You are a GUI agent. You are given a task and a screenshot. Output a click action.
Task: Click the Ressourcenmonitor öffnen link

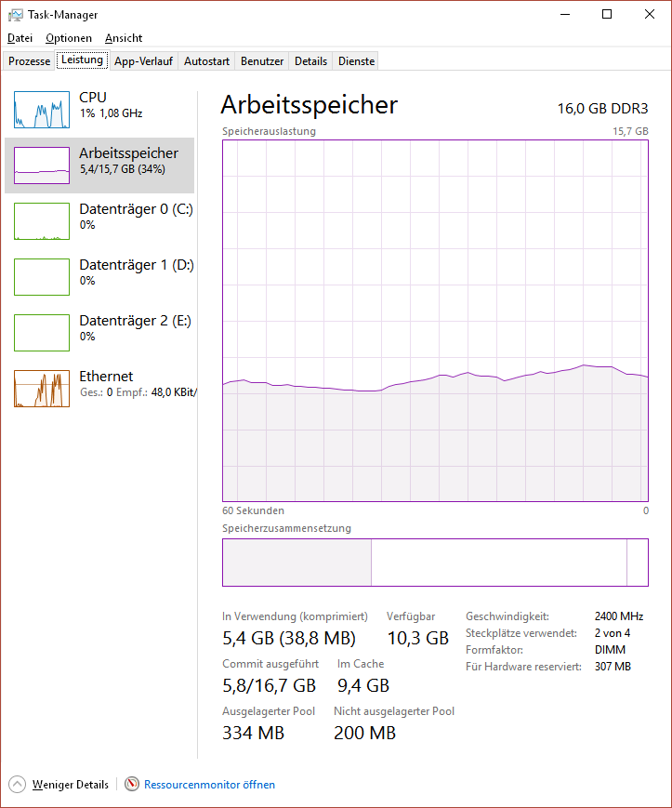tap(209, 785)
